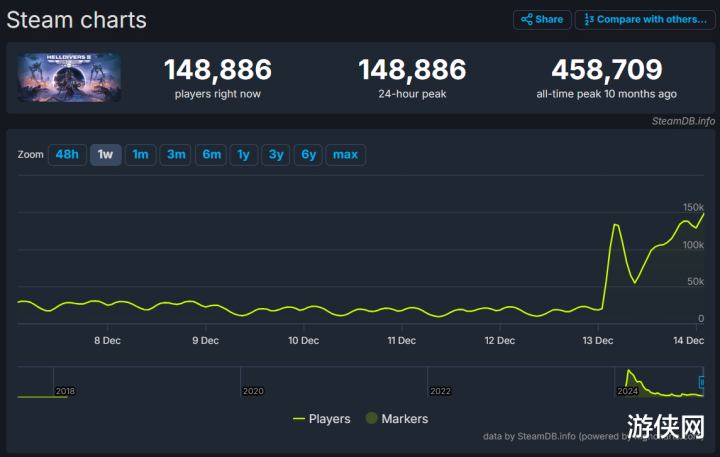Open the SteamDB.info credit link

683,121
